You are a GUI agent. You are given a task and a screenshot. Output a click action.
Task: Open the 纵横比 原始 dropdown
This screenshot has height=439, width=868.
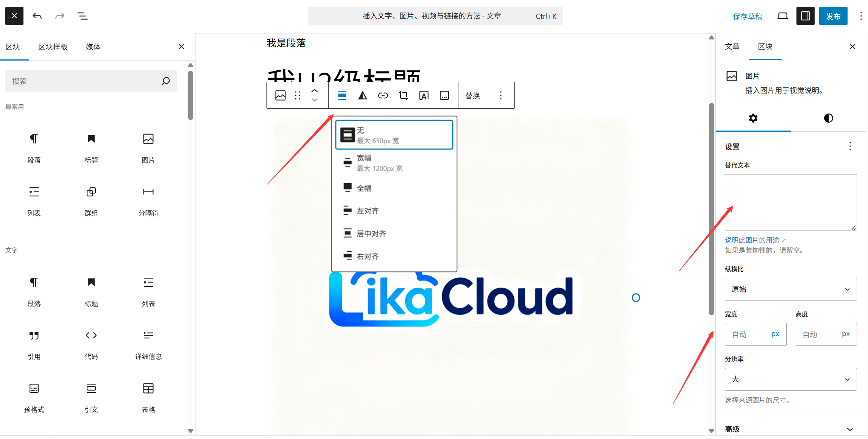pyautogui.click(x=791, y=289)
